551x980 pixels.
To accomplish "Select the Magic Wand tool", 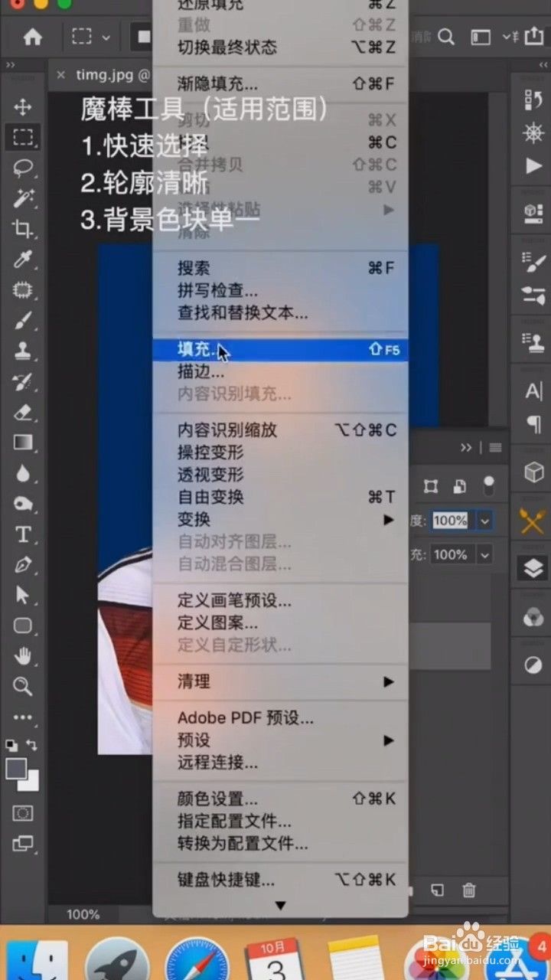I will [23, 198].
